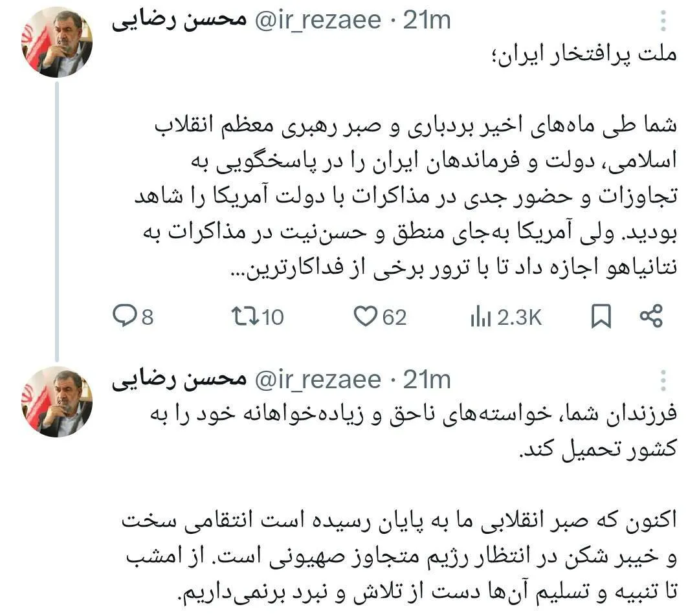The image size is (699, 616).
Task: Open view analytics bar-chart icon
Action: click(479, 317)
